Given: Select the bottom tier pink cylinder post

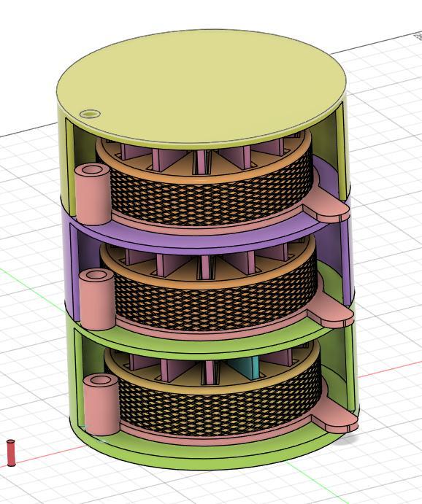Looking at the screenshot, I should coord(101,403).
